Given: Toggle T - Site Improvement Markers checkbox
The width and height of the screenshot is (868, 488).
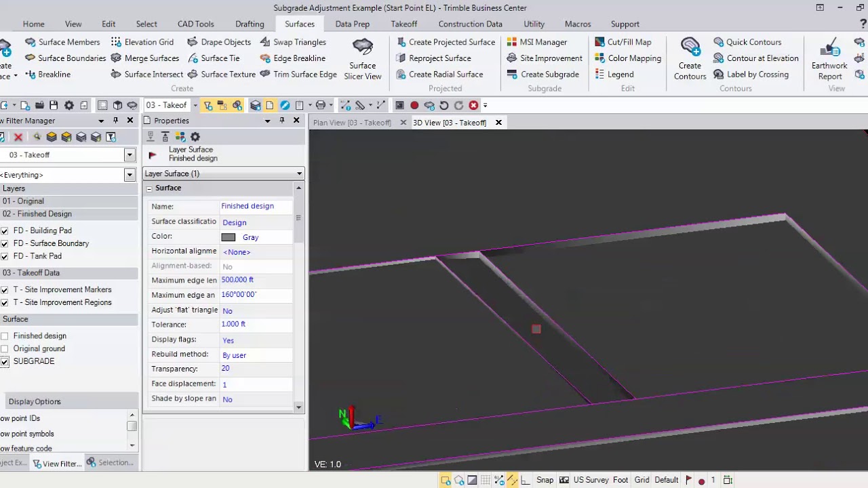Looking at the screenshot, I should (5, 290).
